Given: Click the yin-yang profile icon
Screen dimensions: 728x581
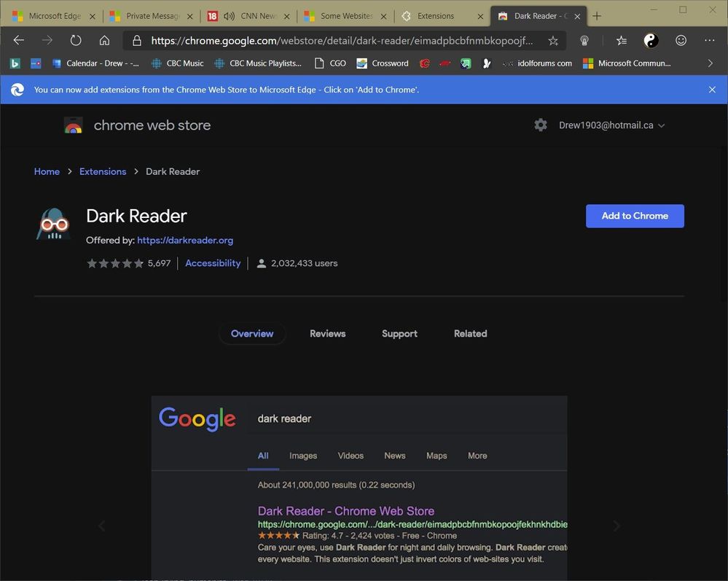Looking at the screenshot, I should (x=651, y=41).
